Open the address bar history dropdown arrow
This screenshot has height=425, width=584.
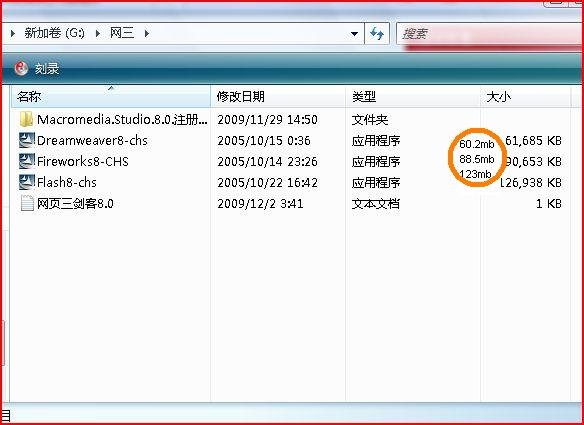[354, 34]
